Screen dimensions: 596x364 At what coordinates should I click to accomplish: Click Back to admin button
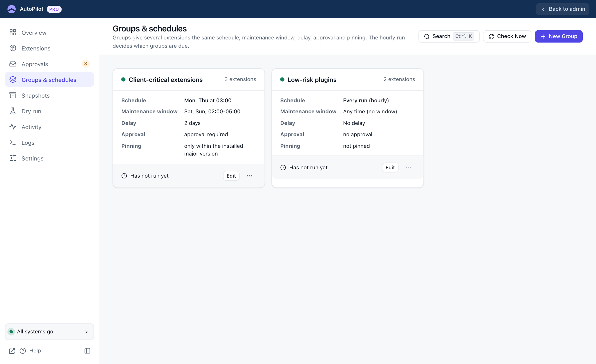click(563, 9)
